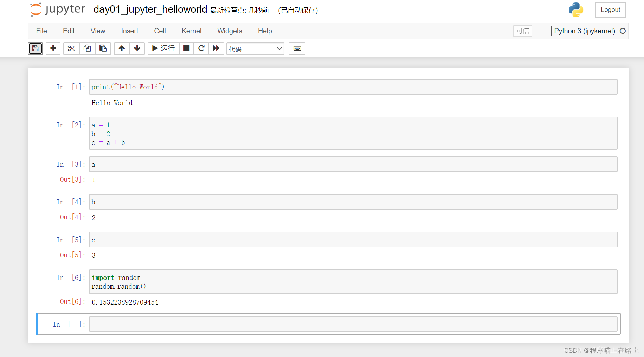
Task: Open the Widgets menu
Action: [230, 31]
